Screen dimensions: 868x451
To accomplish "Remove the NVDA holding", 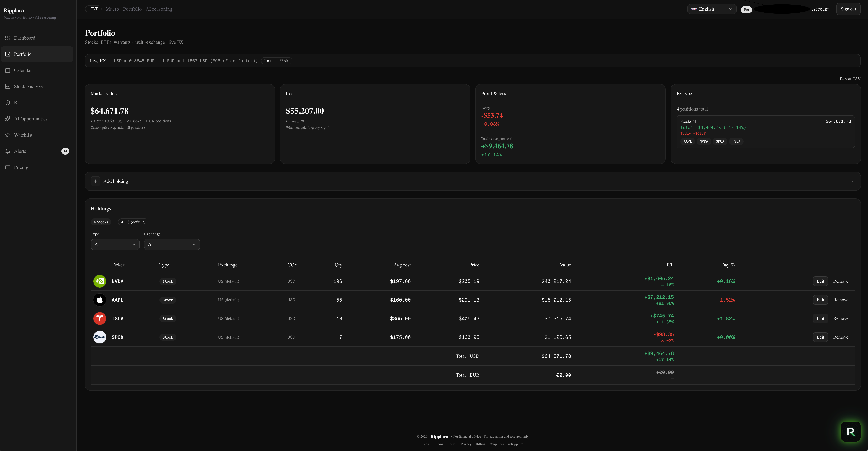I will coord(841,281).
